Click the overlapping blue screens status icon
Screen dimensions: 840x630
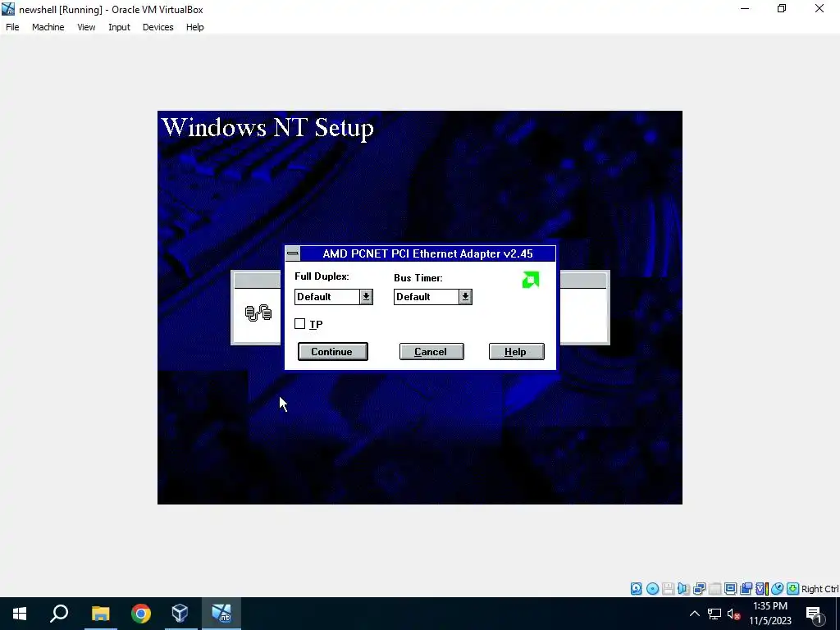(x=746, y=589)
